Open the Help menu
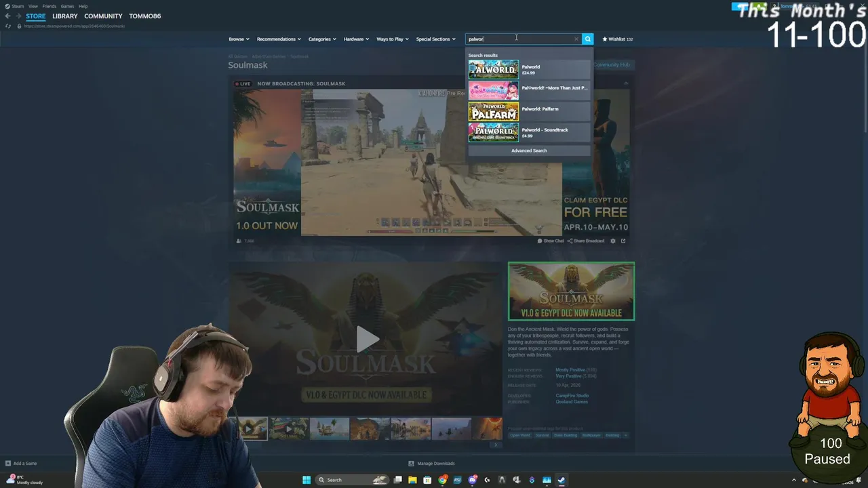 83,6
